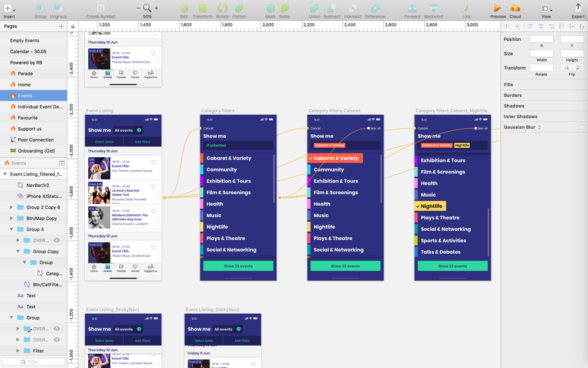
Task: Click the Position X input field
Action: pos(541,39)
